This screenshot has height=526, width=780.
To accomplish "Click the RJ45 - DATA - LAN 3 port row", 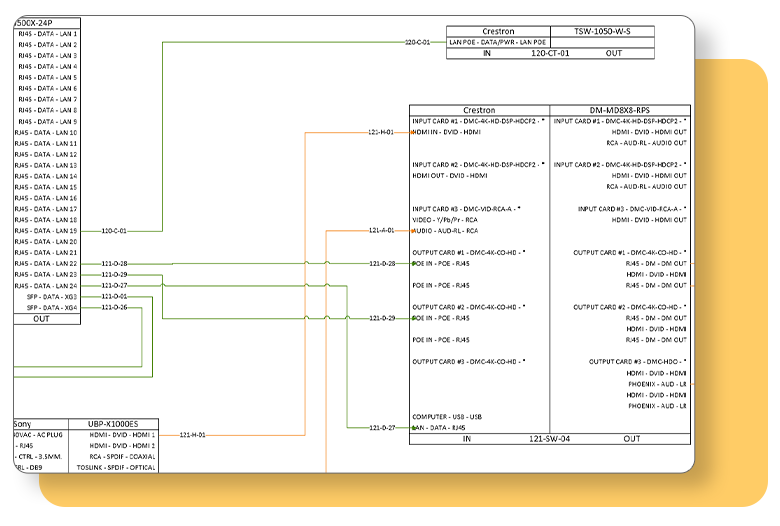I will [x=48, y=56].
